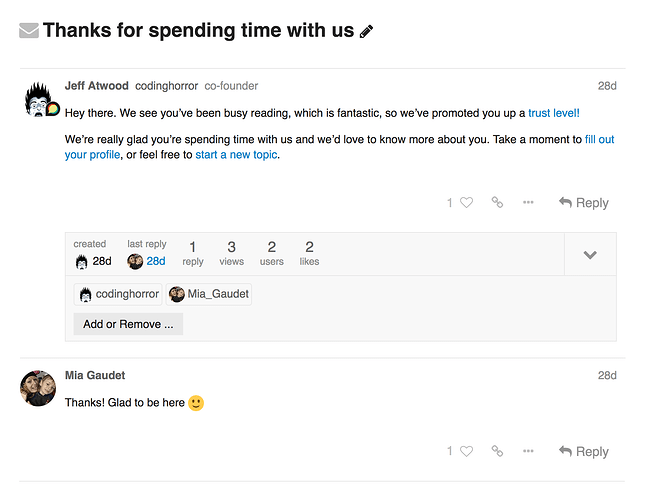The image size is (652, 500).
Task: Open Mia Gaudet's profile avatar
Action: [x=38, y=388]
